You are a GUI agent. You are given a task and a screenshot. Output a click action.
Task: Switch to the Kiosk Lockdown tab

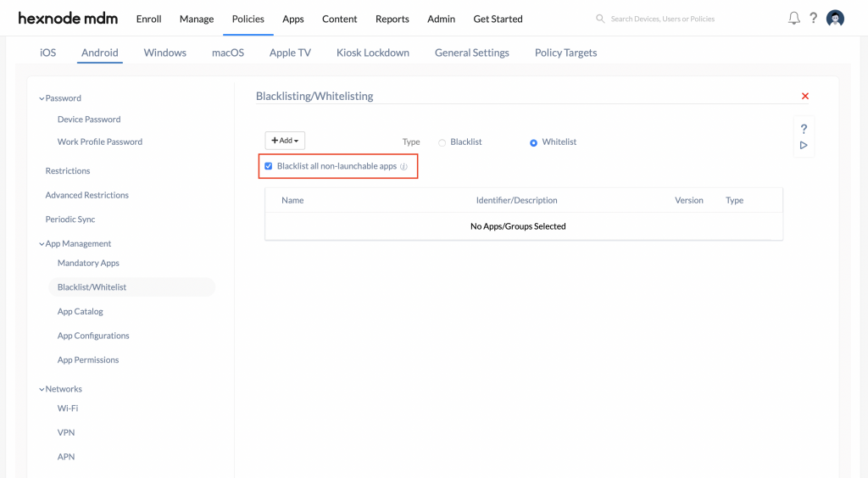pyautogui.click(x=372, y=53)
